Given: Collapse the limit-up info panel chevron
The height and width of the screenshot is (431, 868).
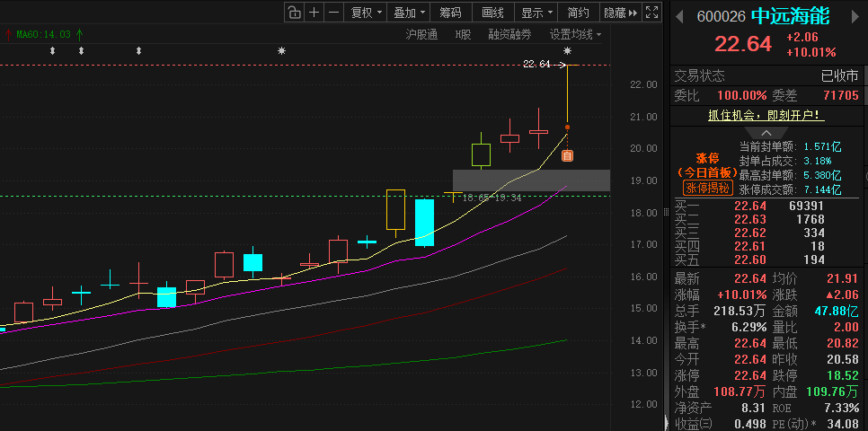Looking at the screenshot, I should [x=766, y=133].
